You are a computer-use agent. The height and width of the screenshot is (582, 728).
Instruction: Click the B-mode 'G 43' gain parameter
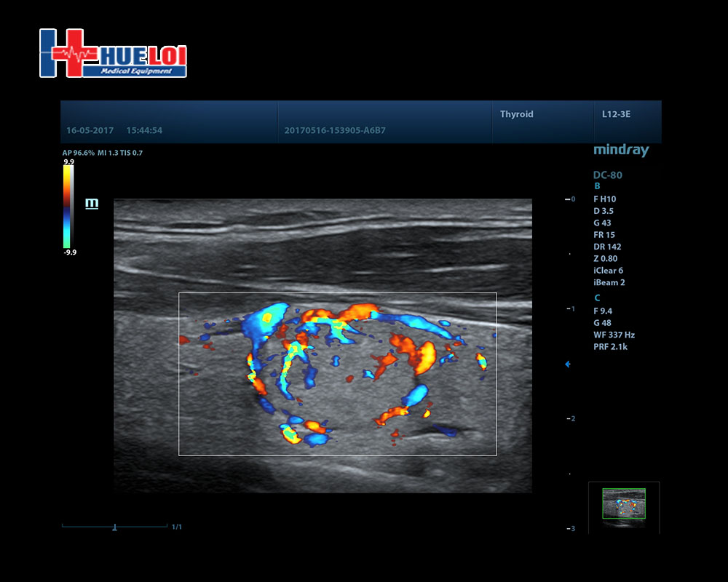click(x=602, y=223)
